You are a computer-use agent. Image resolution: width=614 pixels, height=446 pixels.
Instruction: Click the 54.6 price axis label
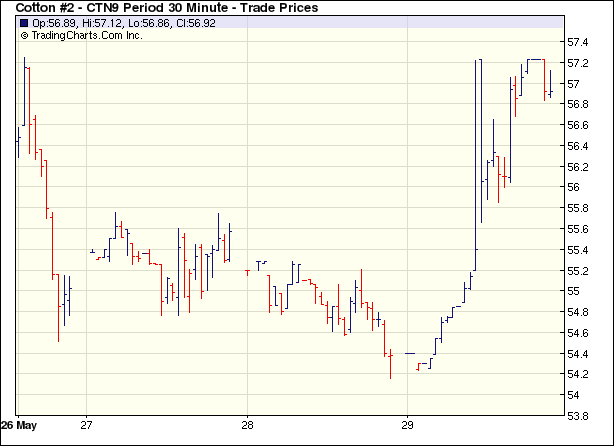579,333
